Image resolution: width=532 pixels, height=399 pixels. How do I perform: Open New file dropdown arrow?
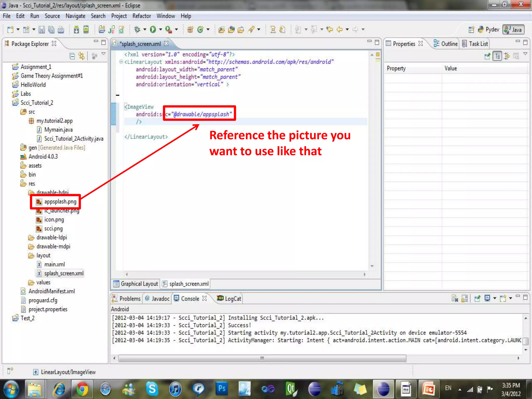(x=18, y=30)
